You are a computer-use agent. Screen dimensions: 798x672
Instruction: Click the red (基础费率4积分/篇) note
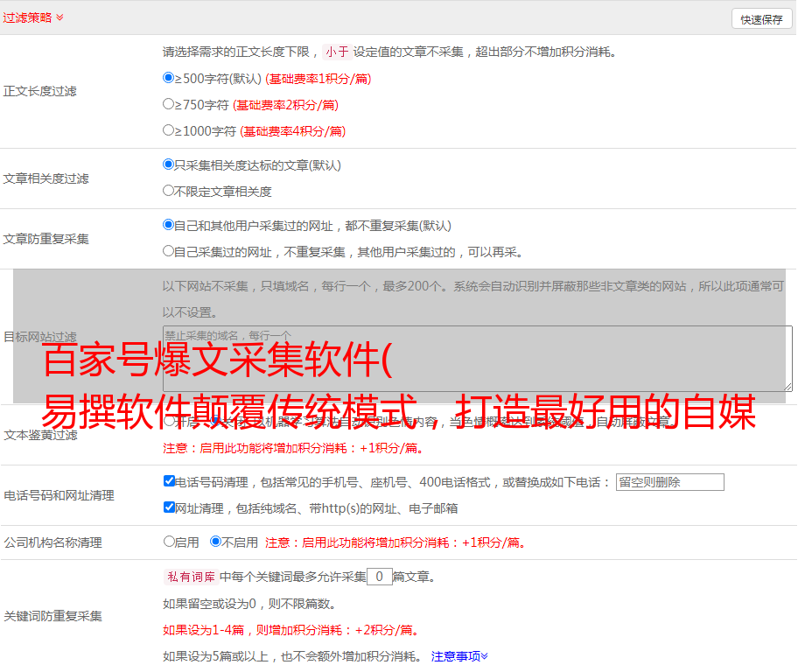point(293,131)
